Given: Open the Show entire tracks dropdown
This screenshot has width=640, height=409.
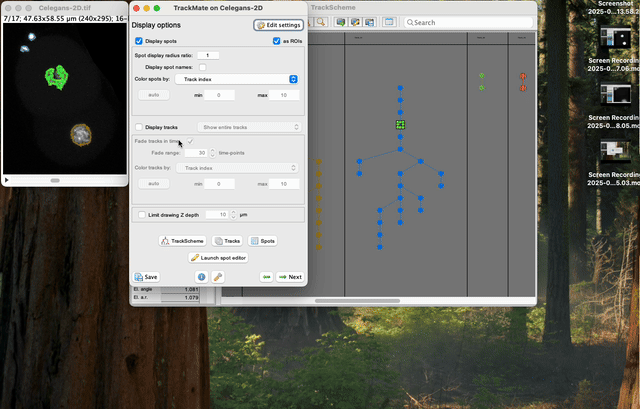Looking at the screenshot, I should pos(249,127).
